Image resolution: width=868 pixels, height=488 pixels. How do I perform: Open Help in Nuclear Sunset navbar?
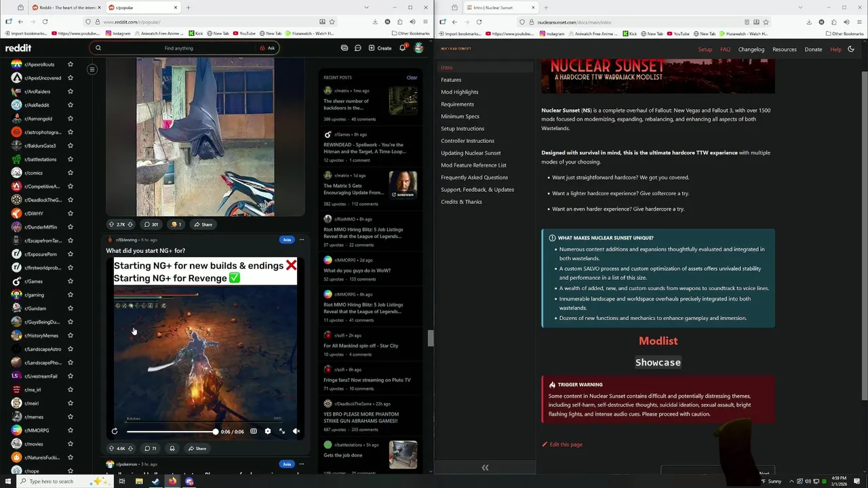tap(835, 49)
